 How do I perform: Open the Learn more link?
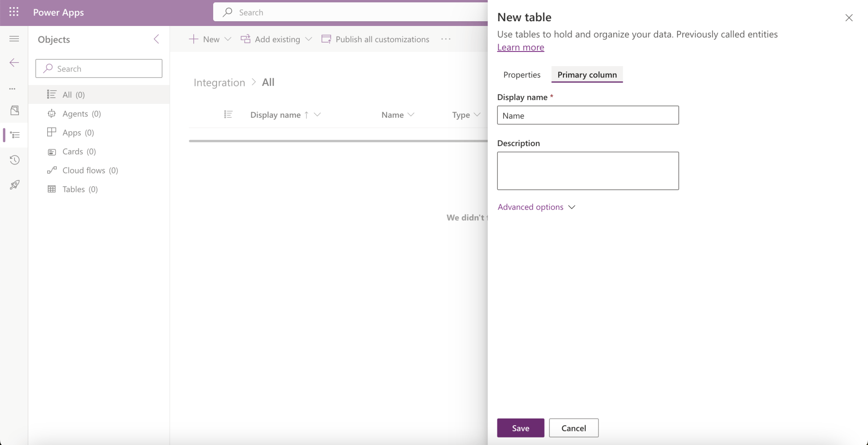click(x=521, y=47)
